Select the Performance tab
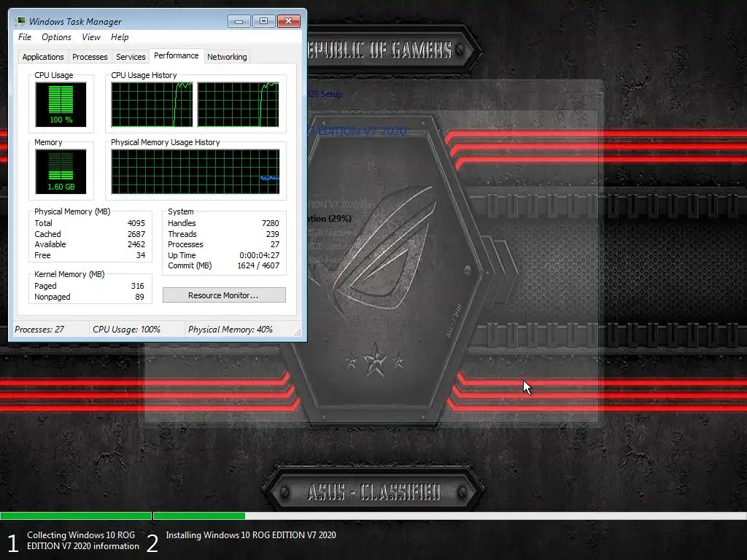Image resolution: width=747 pixels, height=560 pixels. (177, 55)
